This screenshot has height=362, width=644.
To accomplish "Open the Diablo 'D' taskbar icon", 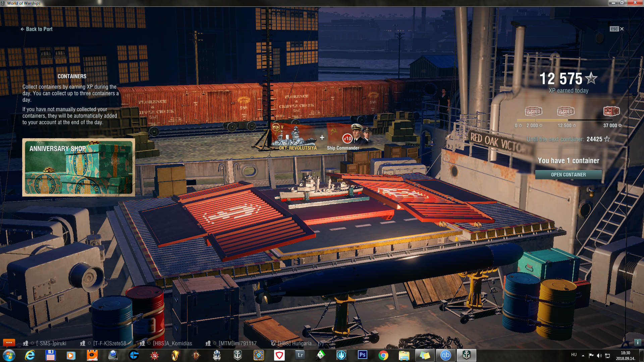I will point(196,355).
